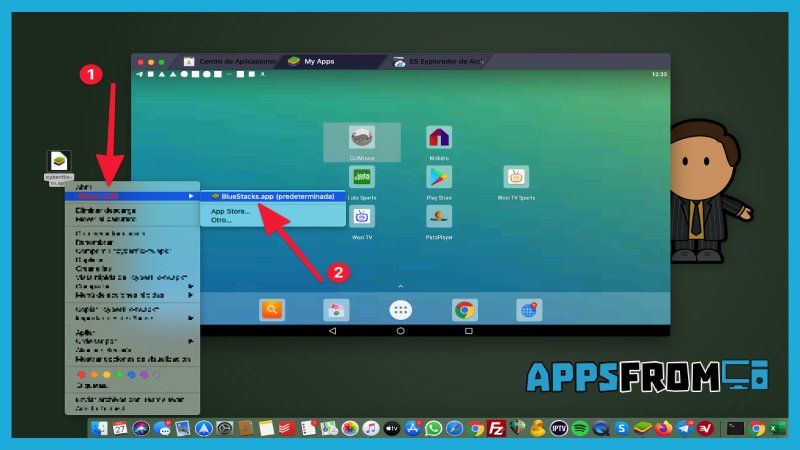Viewport: 800px width, 450px height.
Task: Open the globe browser icon in Android dock
Action: (529, 310)
